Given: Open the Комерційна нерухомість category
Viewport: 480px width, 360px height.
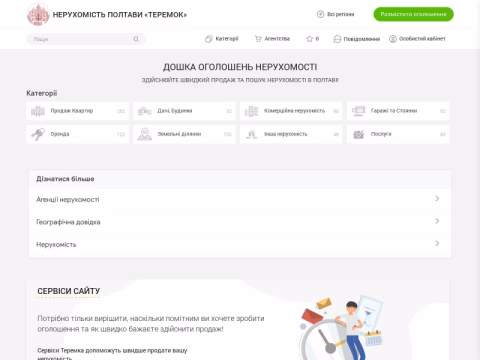Looking at the screenshot, I should pyautogui.click(x=291, y=111).
